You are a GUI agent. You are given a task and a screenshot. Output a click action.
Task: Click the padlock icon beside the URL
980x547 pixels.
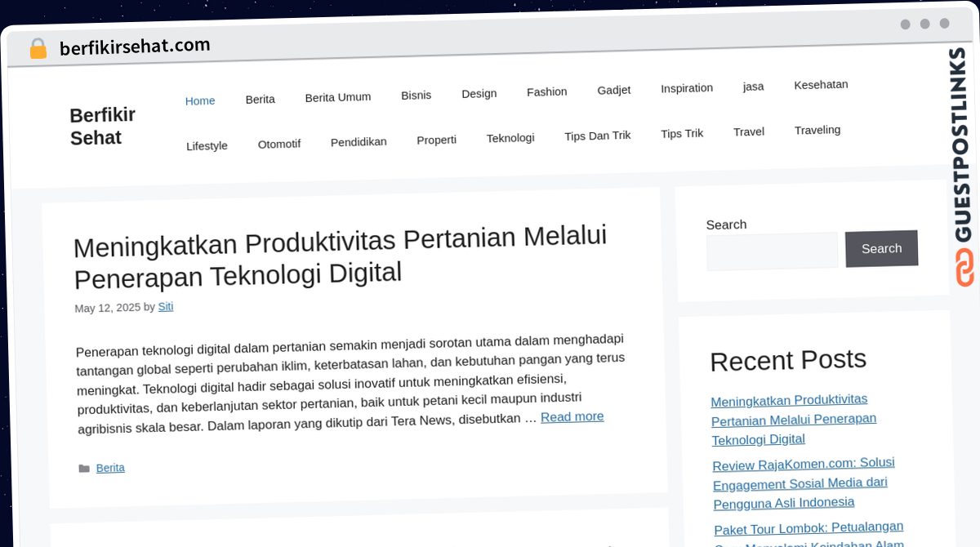38,49
